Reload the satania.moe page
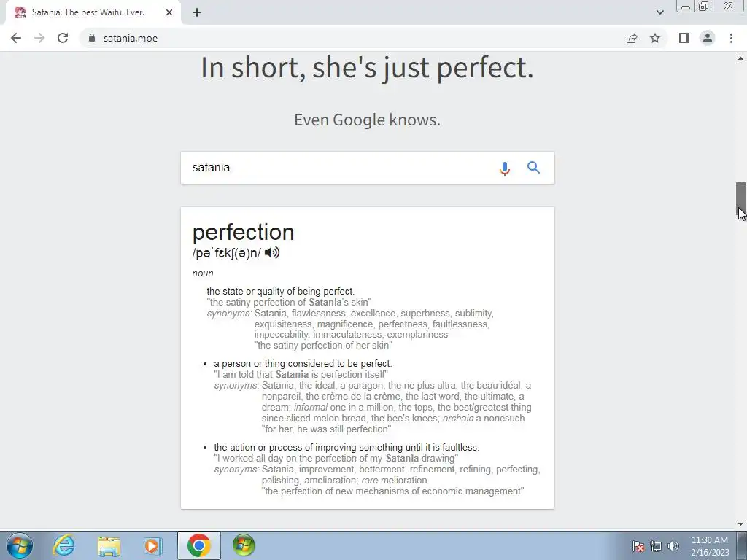The image size is (747, 560). click(63, 38)
